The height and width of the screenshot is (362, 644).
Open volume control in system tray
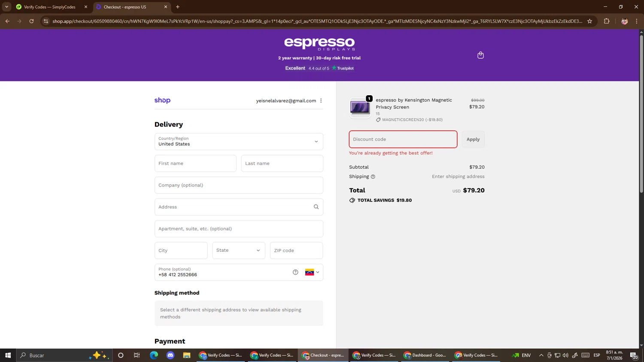pos(565,355)
